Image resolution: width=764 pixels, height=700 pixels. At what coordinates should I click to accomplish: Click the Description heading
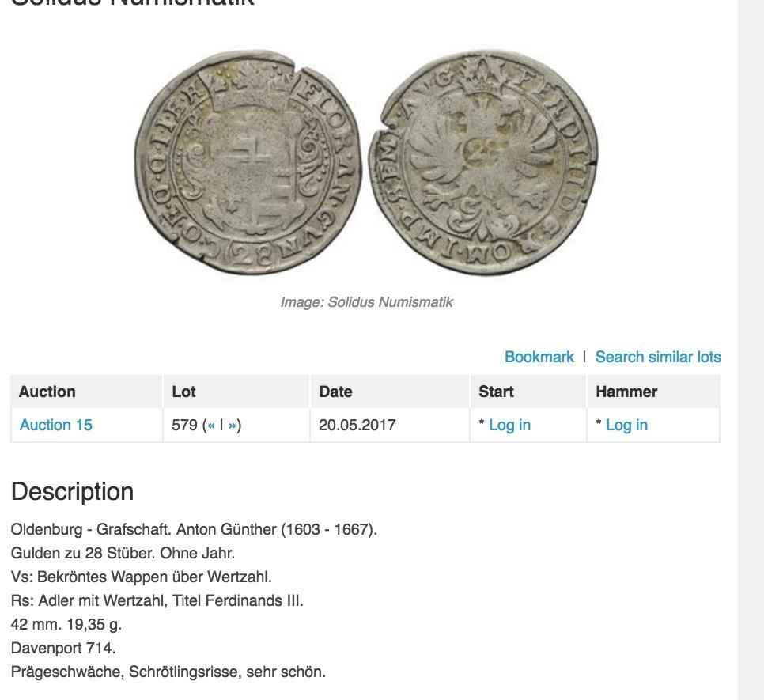coord(72,491)
